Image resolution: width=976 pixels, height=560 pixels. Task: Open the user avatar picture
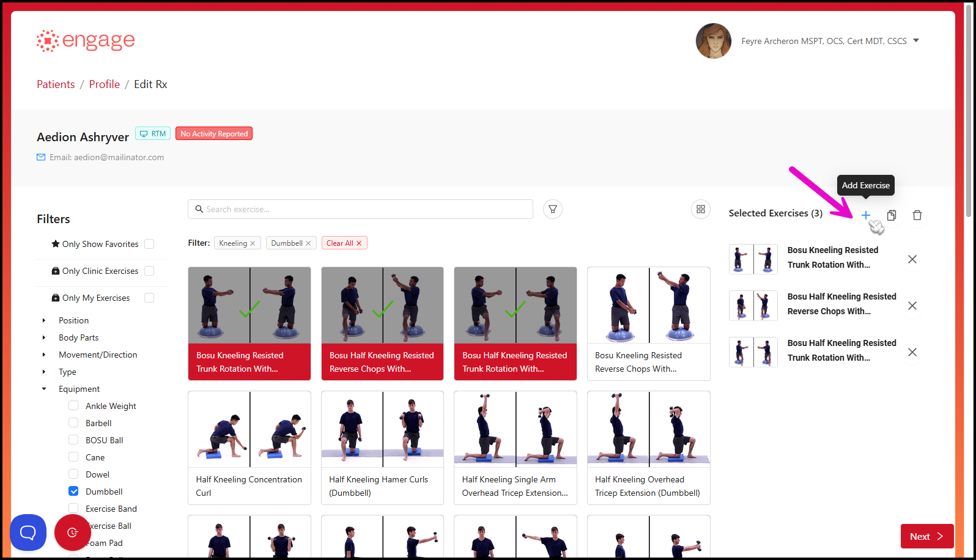coord(714,41)
